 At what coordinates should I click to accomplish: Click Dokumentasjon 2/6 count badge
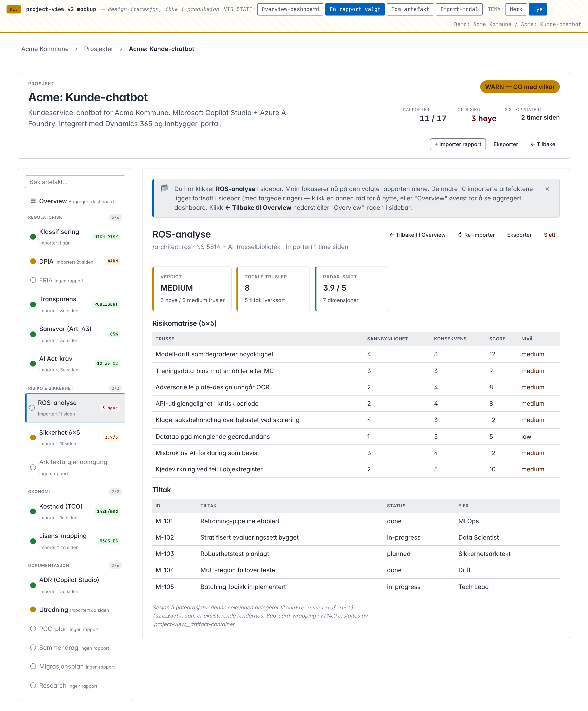tap(115, 565)
